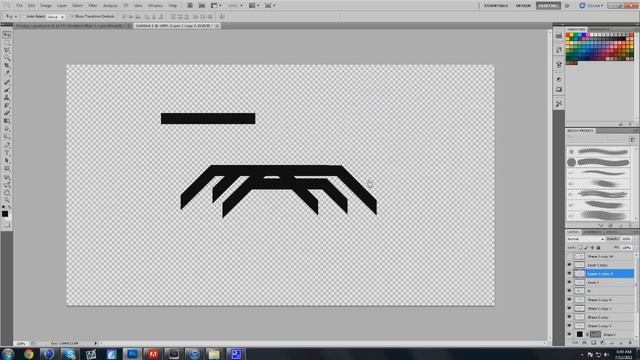Select the Eraser tool
Viewport: 640px width, 360px height.
(x=7, y=113)
